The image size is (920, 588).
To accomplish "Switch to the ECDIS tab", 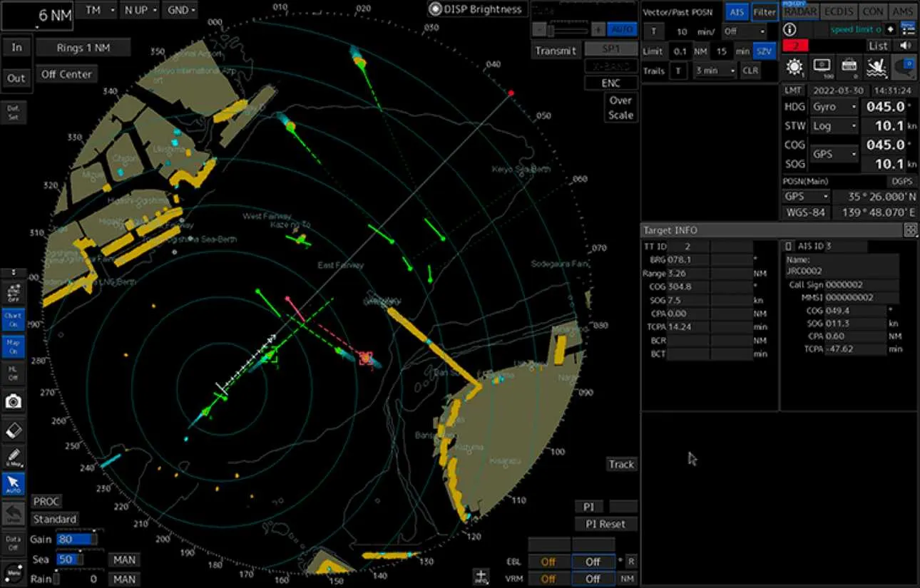I will (x=837, y=11).
